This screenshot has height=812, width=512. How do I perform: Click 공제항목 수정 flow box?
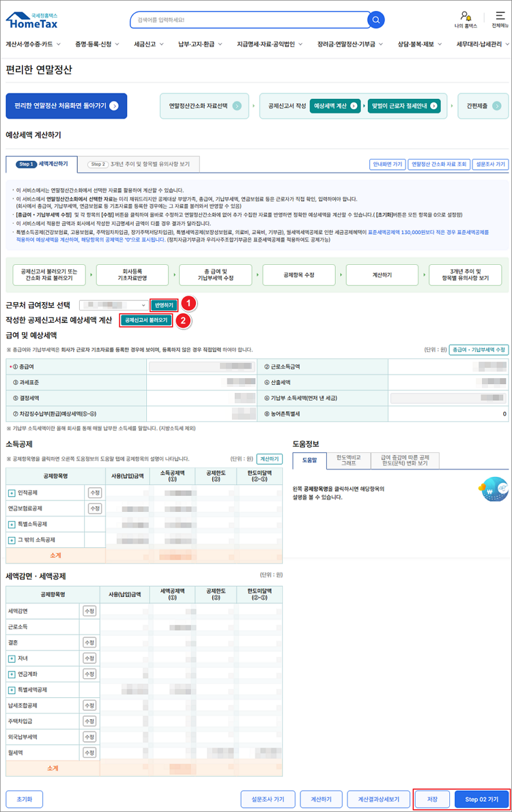pos(298,275)
